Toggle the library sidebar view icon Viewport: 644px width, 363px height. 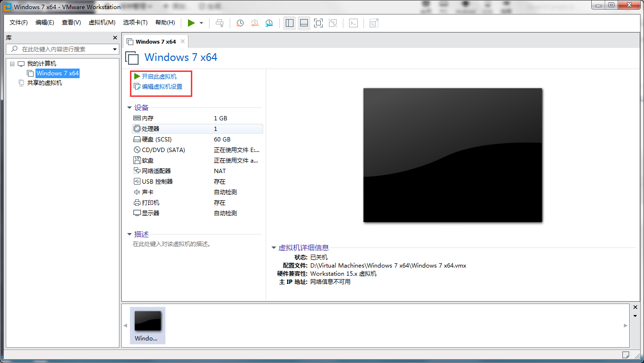point(290,23)
